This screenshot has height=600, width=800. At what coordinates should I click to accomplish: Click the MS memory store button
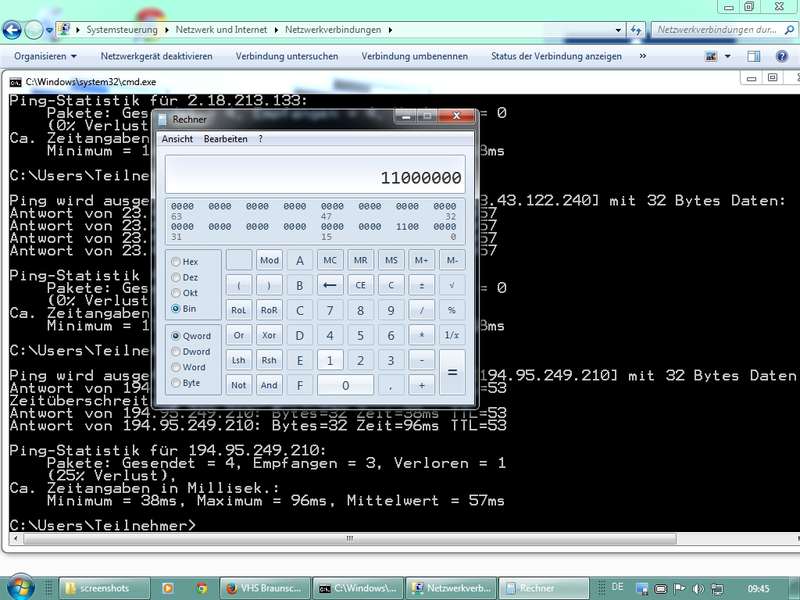coord(391,260)
